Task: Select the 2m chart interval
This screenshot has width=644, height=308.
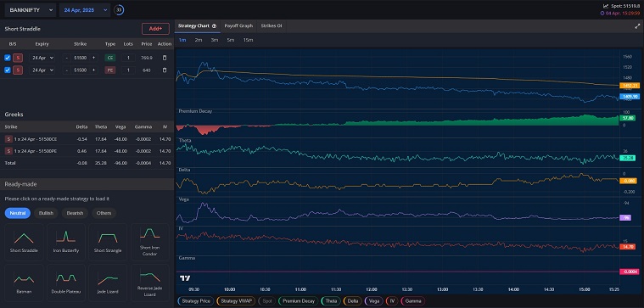Action: tap(199, 40)
